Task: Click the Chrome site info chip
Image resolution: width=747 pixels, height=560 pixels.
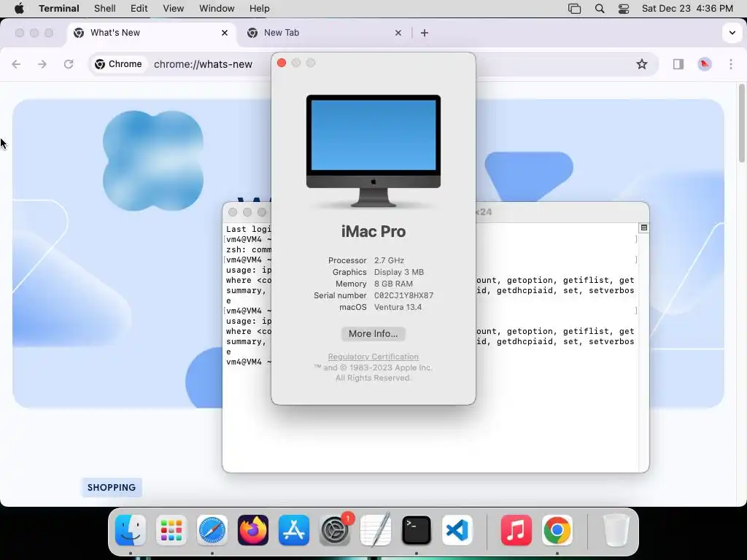Action: [119, 64]
